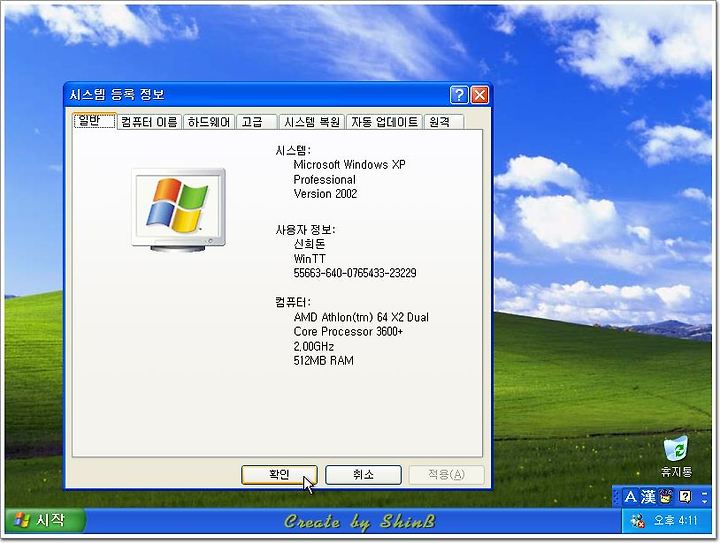
Task: Click the 漢 Hanja conversion language bar icon
Action: (648, 497)
